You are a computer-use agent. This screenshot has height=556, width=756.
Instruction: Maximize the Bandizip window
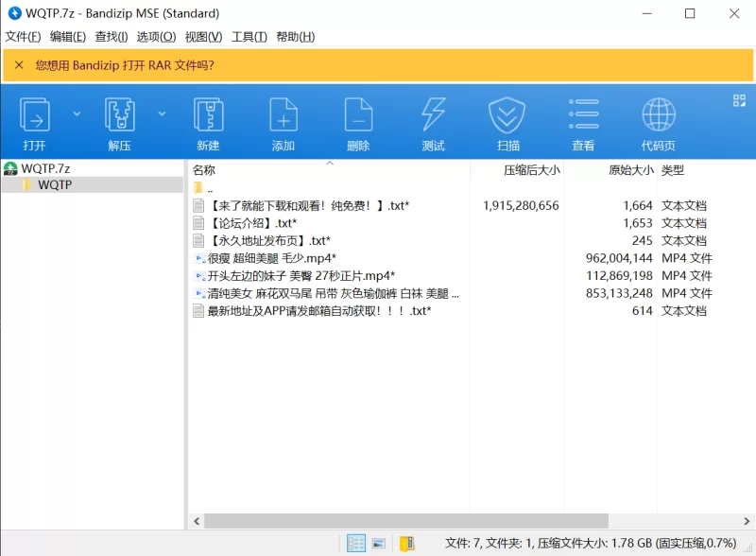point(690,13)
